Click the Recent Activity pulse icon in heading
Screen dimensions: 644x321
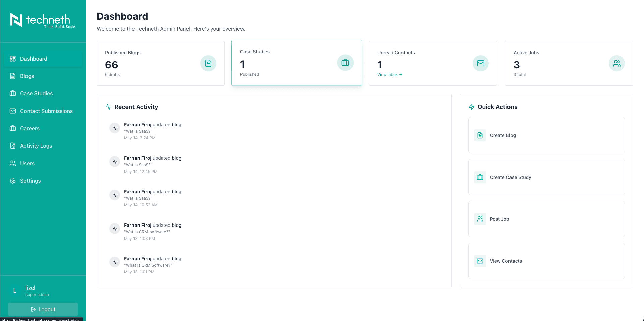tap(108, 107)
